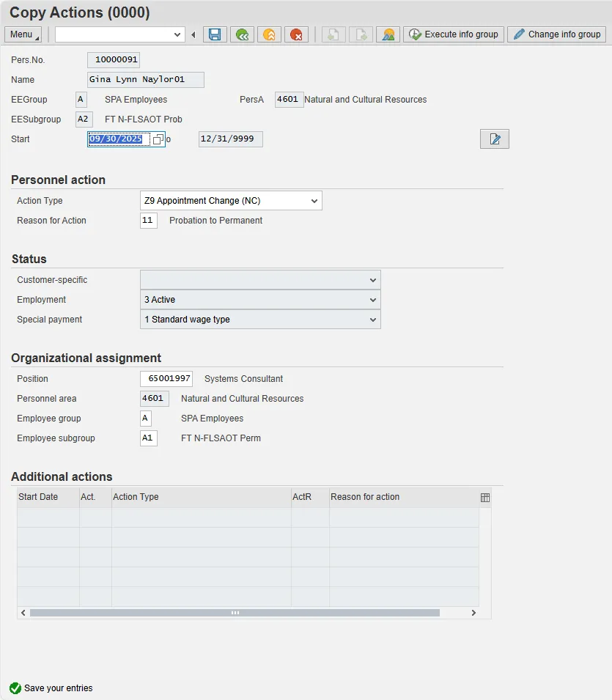
Task: Click the green Back icon
Action: 242,34
